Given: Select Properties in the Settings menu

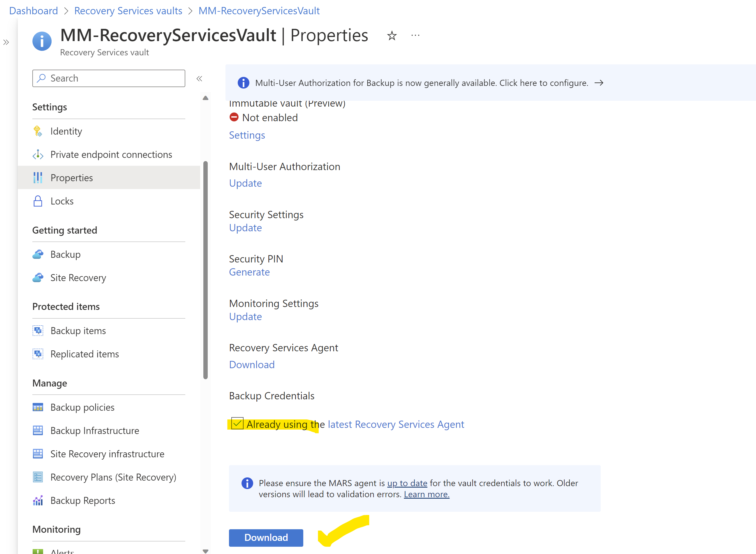Looking at the screenshot, I should point(71,178).
